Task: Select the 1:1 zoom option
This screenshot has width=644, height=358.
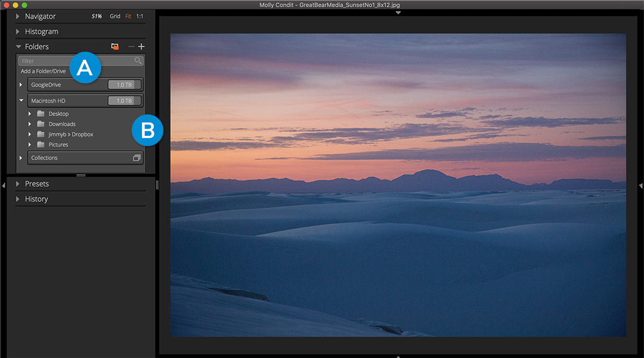Action: click(140, 17)
